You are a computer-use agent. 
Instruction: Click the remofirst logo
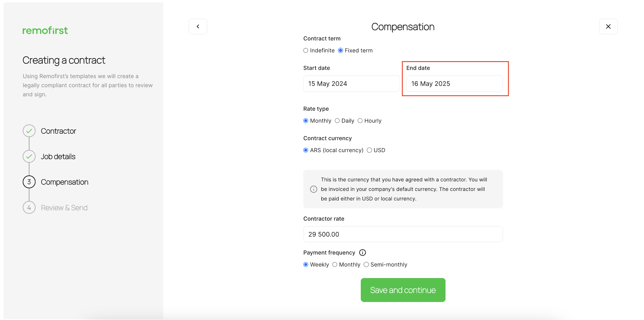(45, 30)
